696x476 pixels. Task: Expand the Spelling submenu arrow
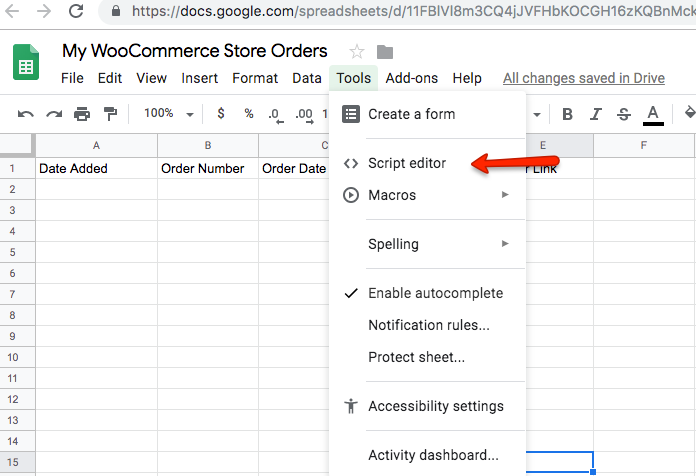(x=505, y=243)
